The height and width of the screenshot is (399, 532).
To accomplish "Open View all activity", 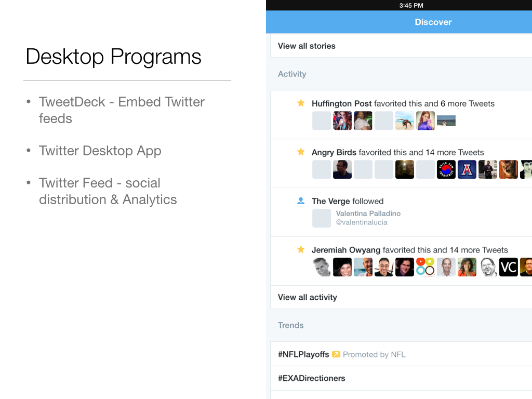I will (307, 297).
